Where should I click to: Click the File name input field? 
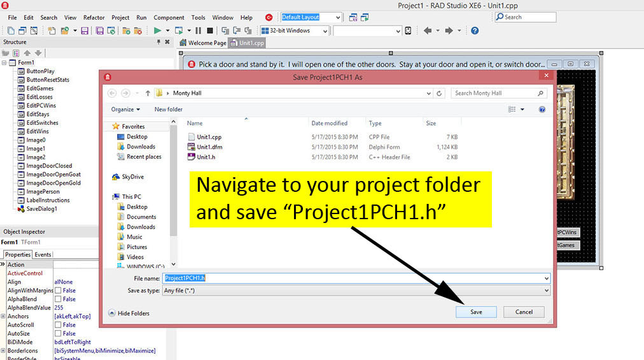[x=356, y=278]
